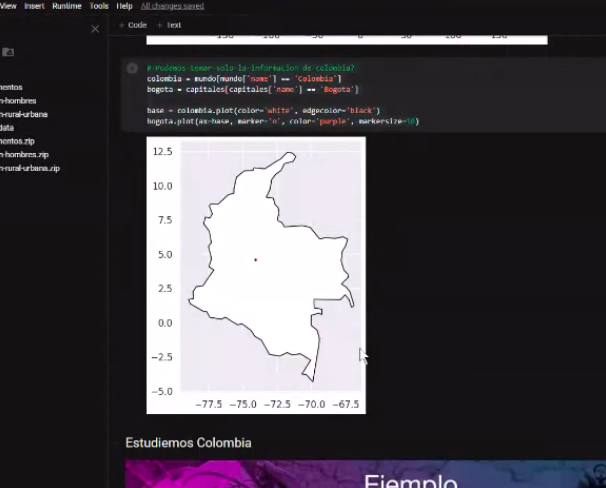Select the file ending 'nentos.zip'
606x488 pixels.
click(x=17, y=141)
